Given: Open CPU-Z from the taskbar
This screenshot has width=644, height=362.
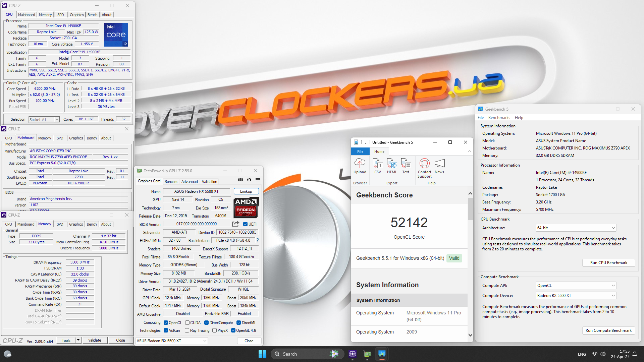Looking at the screenshot, I should [353, 354].
